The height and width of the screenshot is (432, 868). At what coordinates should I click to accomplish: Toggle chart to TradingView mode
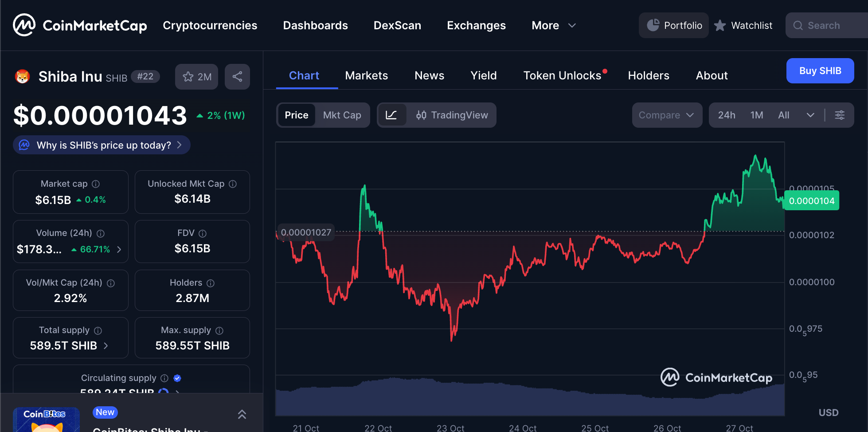tap(452, 115)
